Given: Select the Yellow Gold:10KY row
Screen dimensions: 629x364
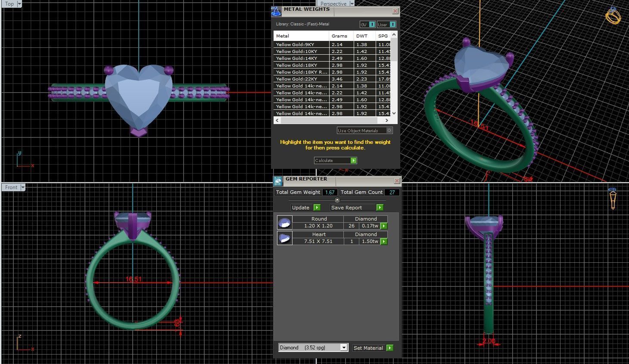Looking at the screenshot, I should coord(332,51).
